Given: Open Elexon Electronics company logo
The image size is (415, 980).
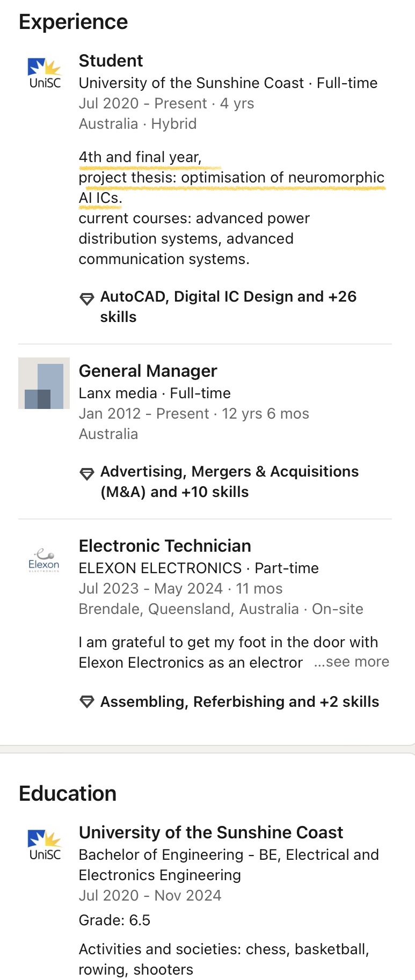Looking at the screenshot, I should click(x=44, y=560).
